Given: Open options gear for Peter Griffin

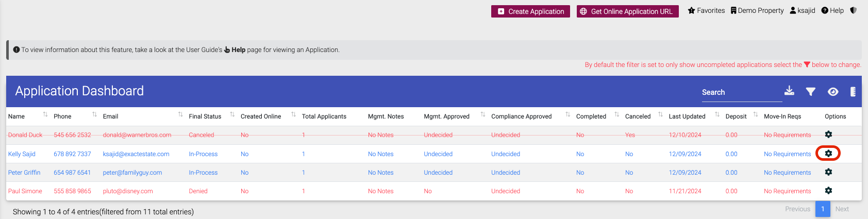Looking at the screenshot, I should point(828,172).
